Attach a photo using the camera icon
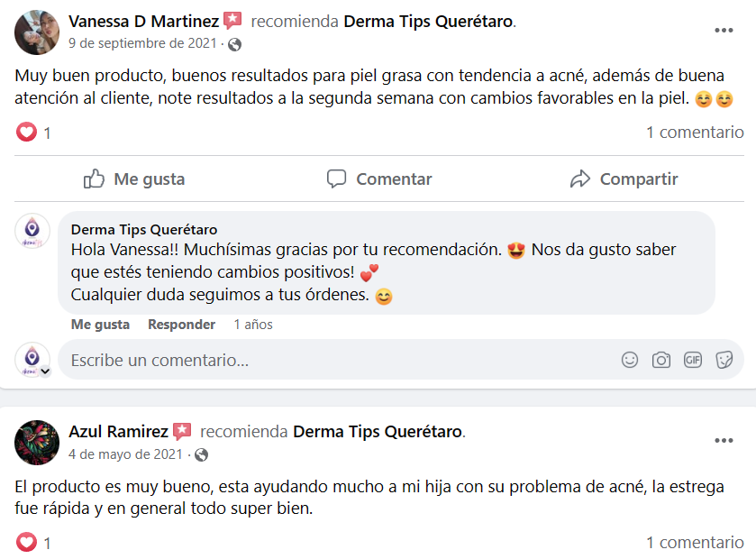The image size is (756, 559). [x=661, y=360]
